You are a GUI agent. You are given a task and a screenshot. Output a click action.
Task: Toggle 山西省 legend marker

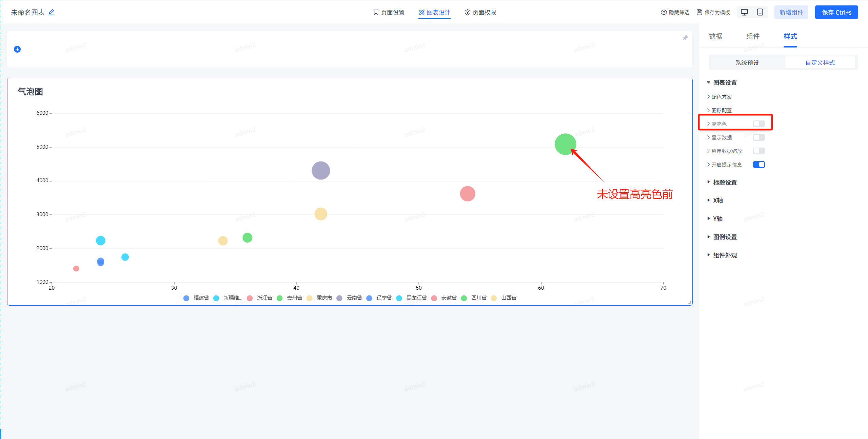[x=494, y=298]
